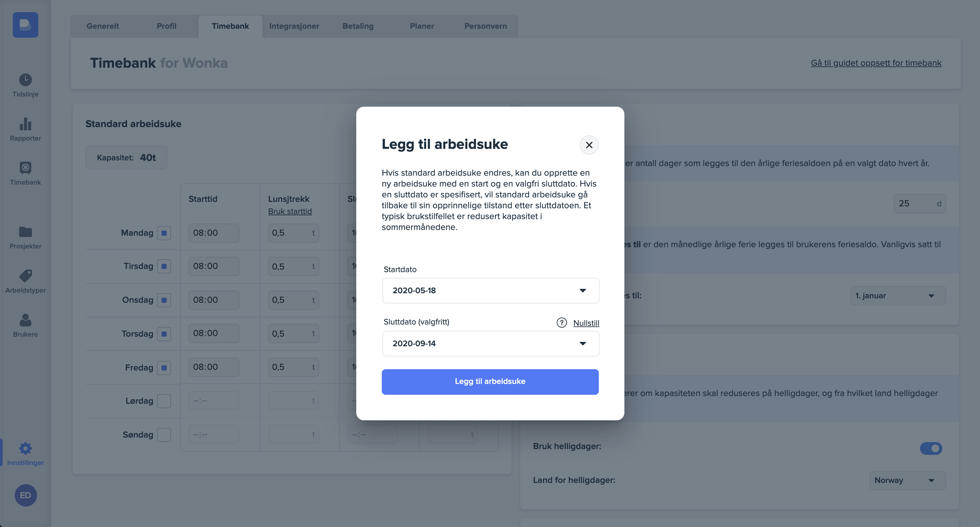
Task: Toggle the Bruk helligdager switch on
Action: coord(931,448)
